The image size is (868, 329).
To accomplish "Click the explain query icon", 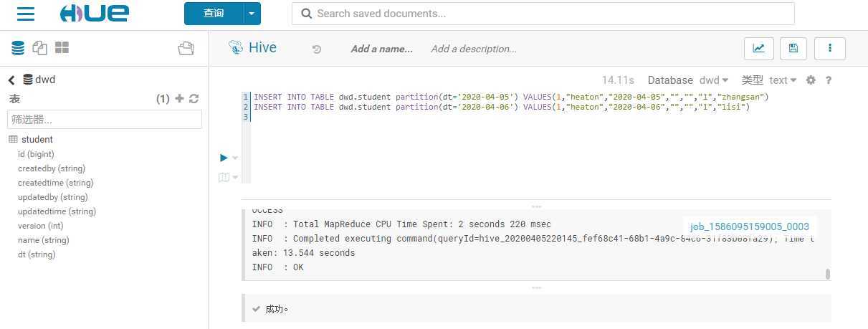I will tap(224, 177).
